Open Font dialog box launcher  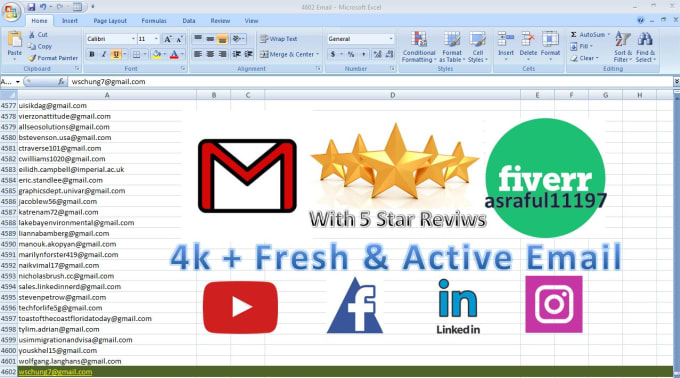click(183, 68)
